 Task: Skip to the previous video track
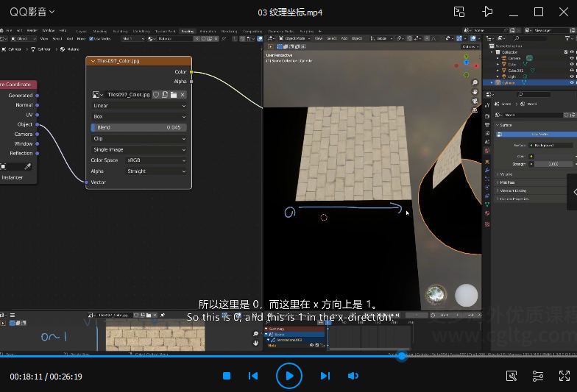(253, 376)
